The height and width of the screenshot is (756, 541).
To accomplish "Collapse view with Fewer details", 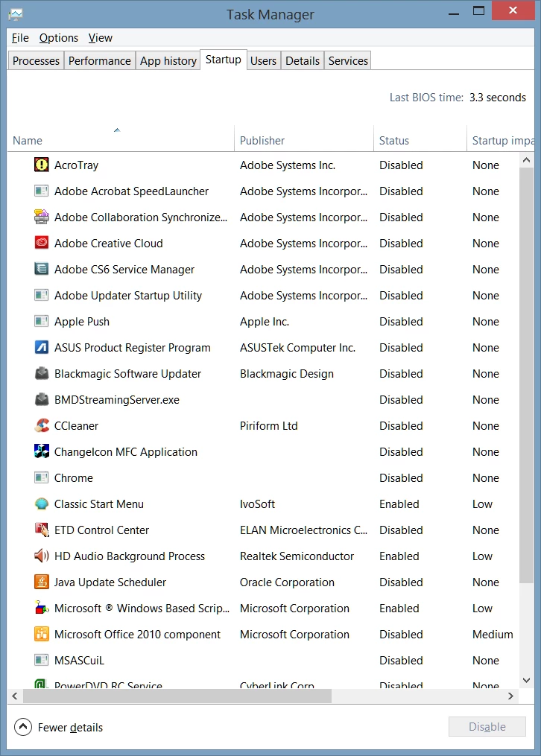I will pos(58,727).
